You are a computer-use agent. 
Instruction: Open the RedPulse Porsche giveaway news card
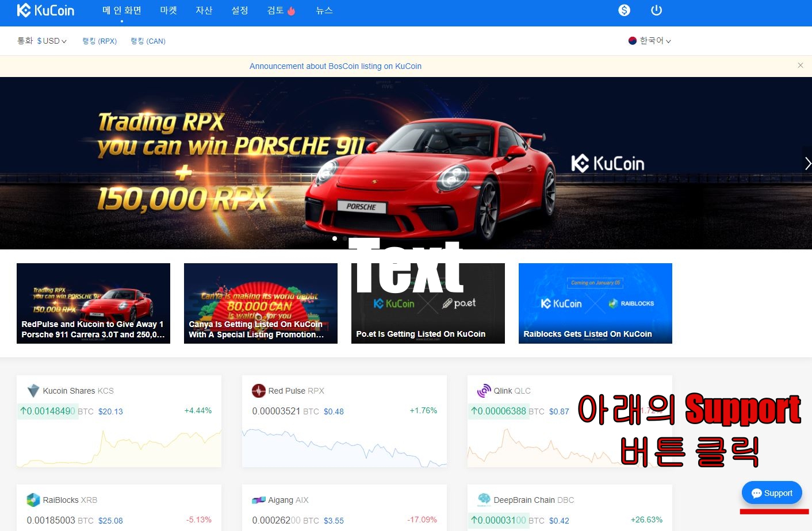coord(93,303)
